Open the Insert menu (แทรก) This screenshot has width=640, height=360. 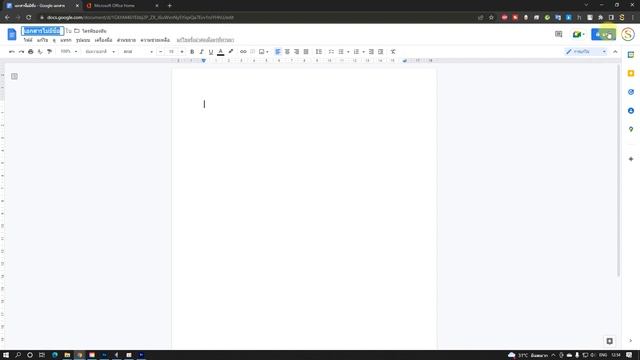click(66, 40)
